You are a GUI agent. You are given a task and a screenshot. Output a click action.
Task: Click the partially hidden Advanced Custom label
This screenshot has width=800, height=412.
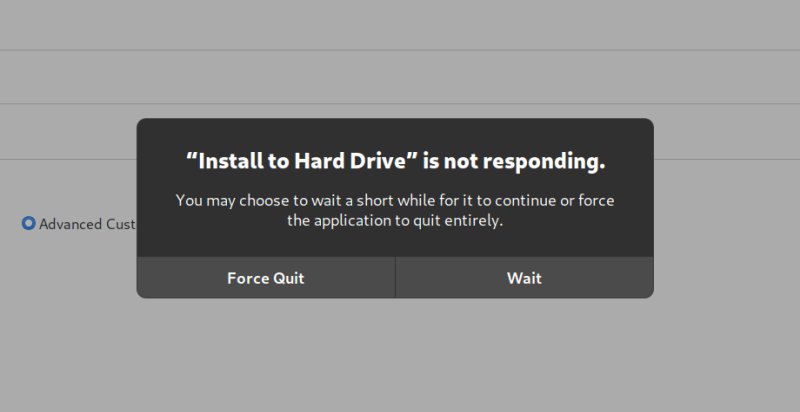pos(87,224)
